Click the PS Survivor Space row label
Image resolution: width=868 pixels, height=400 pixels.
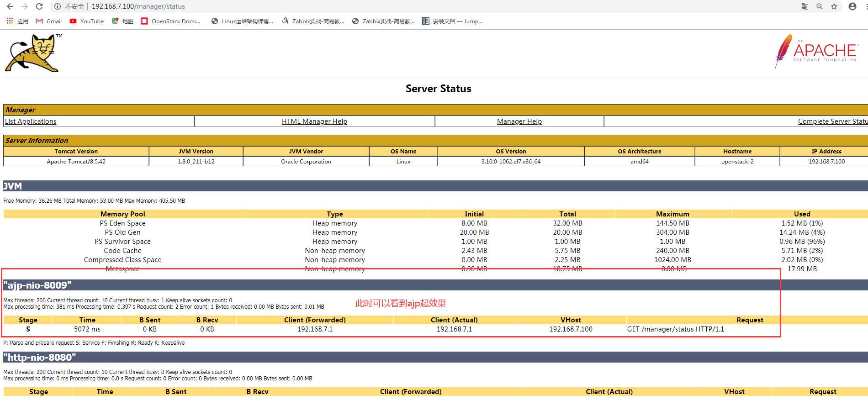pos(122,242)
